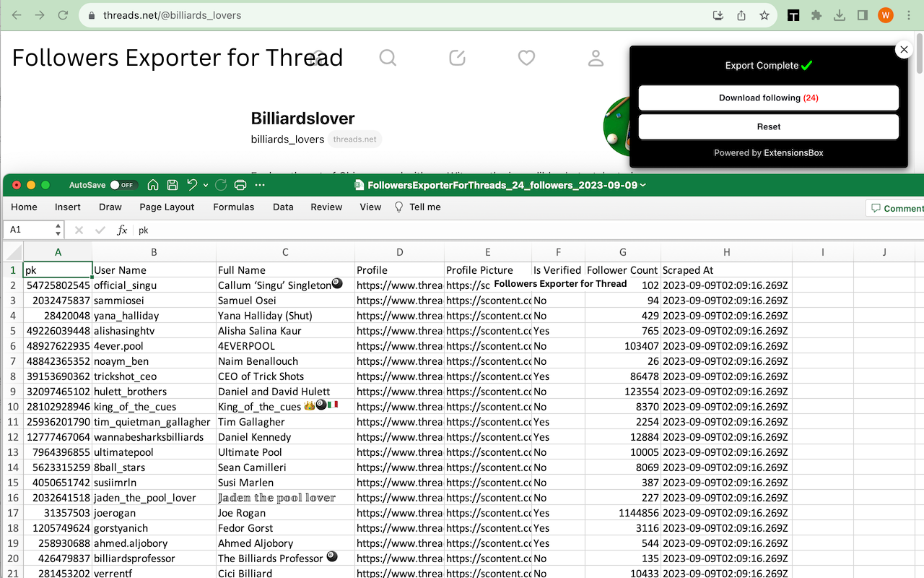924x578 pixels.
Task: Open the undo history dropdown arrow
Action: 206,186
